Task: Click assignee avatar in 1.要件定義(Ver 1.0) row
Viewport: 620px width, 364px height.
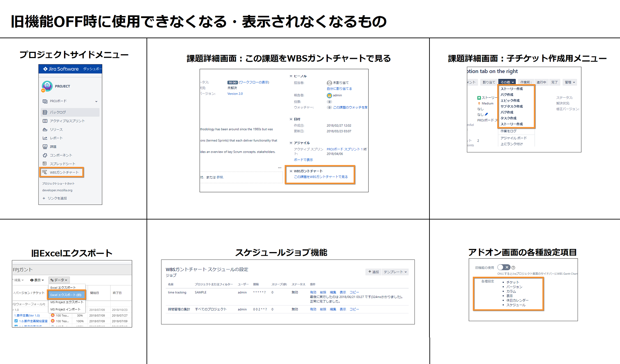Action: coord(53,315)
